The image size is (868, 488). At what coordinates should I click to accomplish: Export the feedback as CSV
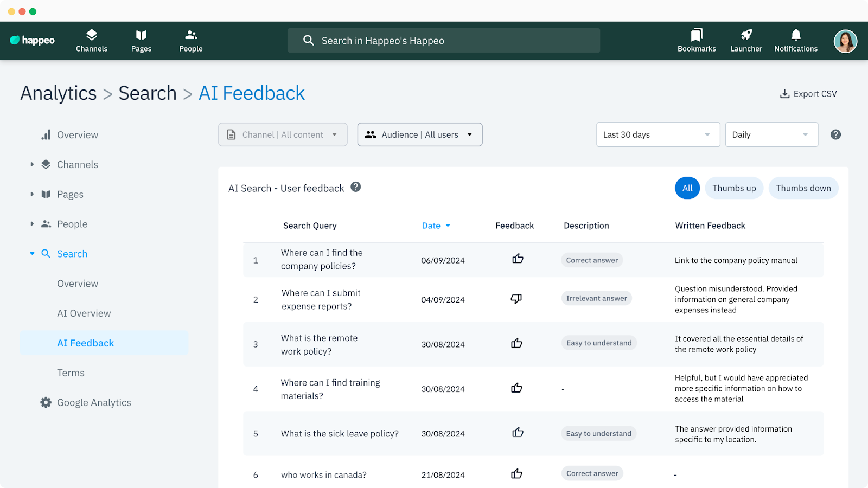pyautogui.click(x=808, y=94)
